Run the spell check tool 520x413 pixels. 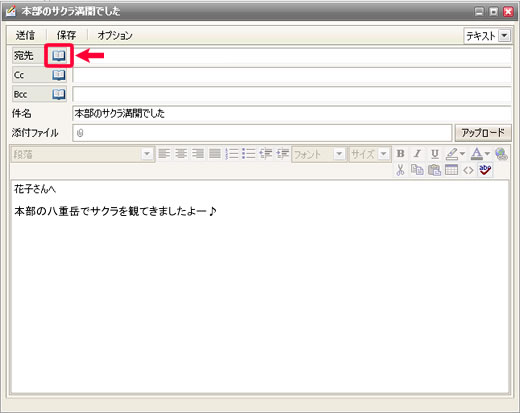485,170
